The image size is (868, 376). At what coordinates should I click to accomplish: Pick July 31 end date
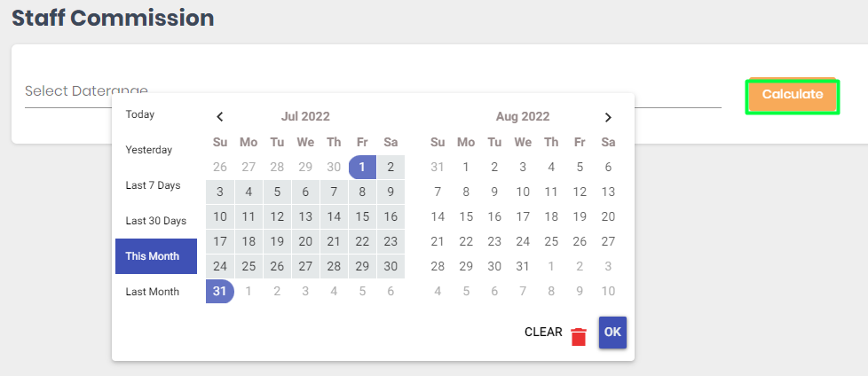tap(220, 291)
